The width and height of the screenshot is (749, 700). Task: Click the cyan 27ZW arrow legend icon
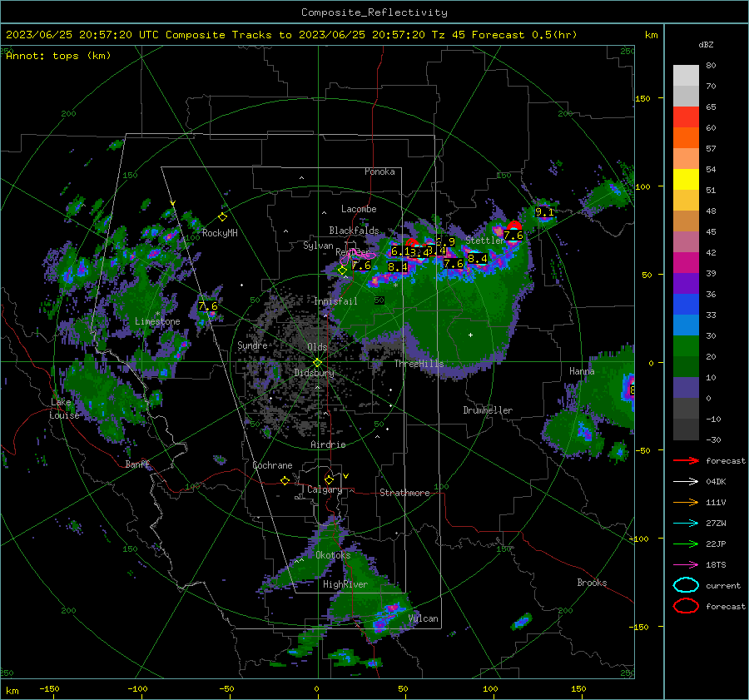(686, 524)
